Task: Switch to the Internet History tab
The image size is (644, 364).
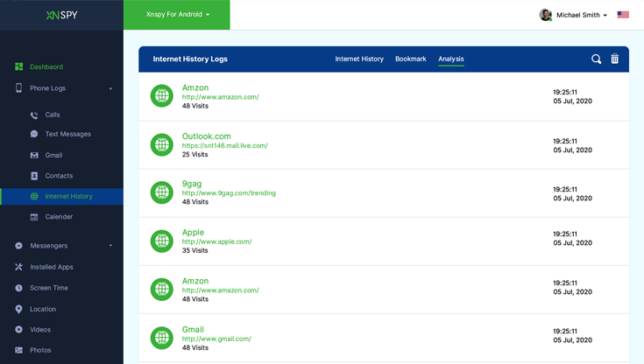Action: 359,59
